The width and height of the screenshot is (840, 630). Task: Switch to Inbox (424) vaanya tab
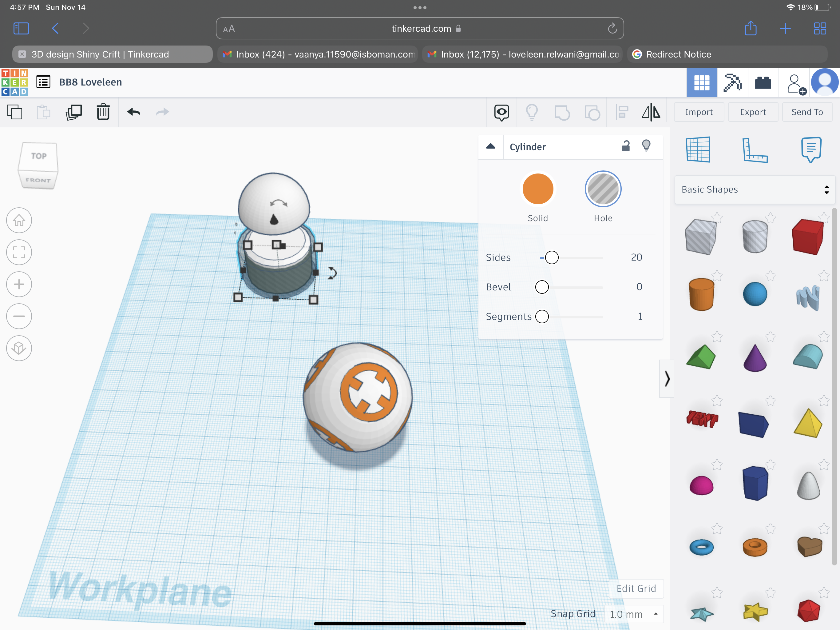[x=318, y=54]
